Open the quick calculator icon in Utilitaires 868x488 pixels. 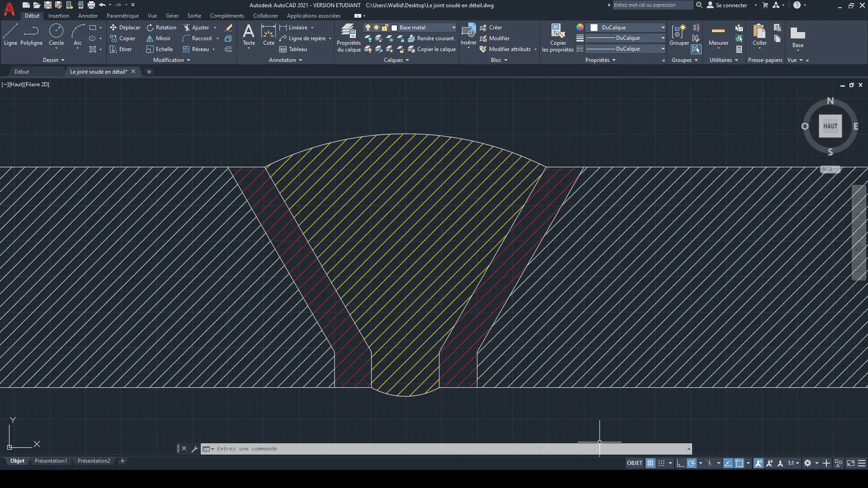pos(739,49)
